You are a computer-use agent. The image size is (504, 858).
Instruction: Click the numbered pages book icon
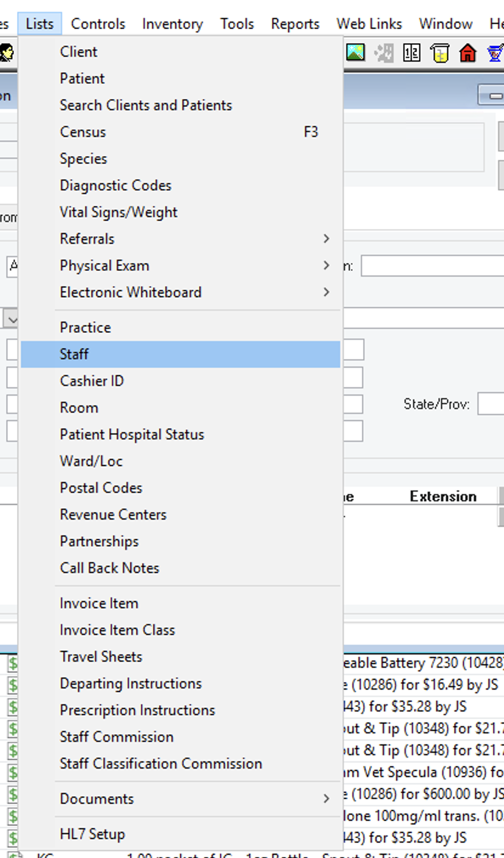pyautogui.click(x=411, y=53)
